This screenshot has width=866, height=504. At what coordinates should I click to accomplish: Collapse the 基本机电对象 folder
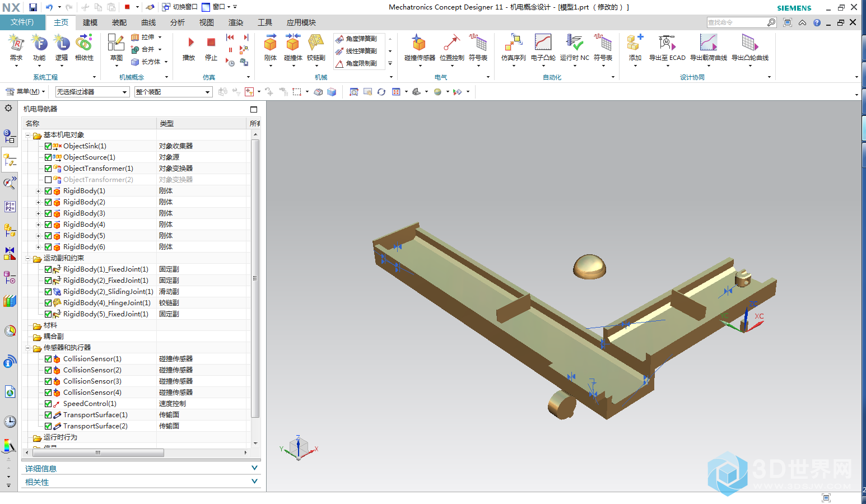pos(27,135)
